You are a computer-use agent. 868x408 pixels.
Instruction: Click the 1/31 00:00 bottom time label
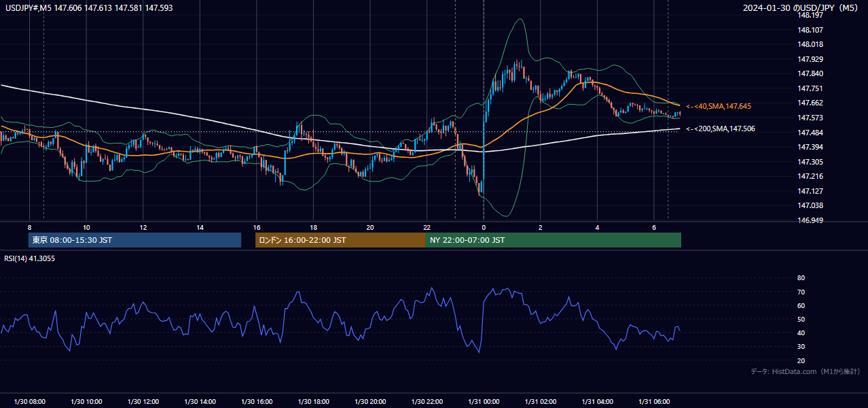click(484, 402)
